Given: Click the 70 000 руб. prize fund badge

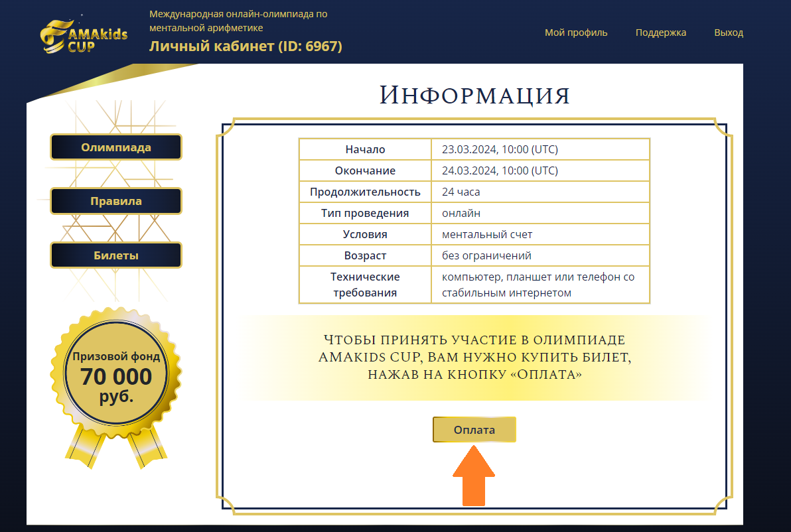Looking at the screenshot, I should coord(116,376).
